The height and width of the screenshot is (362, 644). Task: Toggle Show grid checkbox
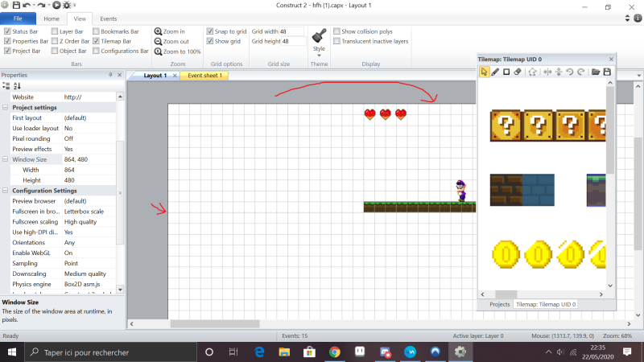[210, 41]
